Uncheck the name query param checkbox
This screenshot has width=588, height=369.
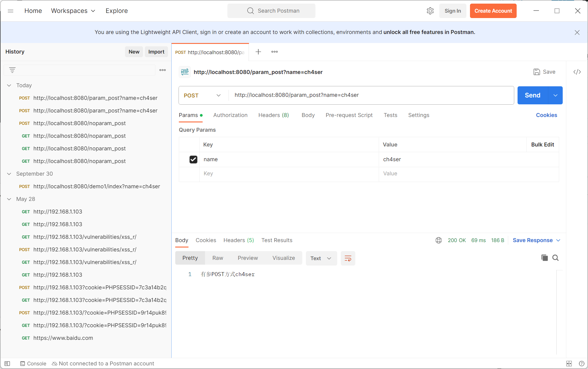coord(193,159)
